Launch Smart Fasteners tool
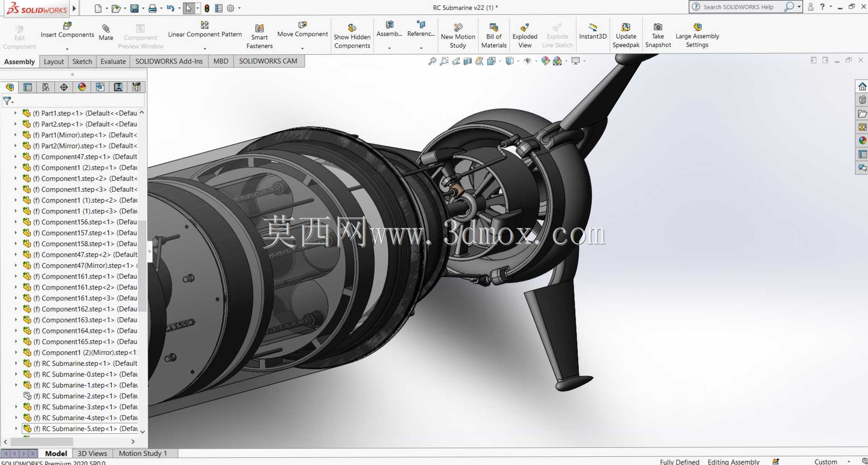The width and height of the screenshot is (868, 465). [259, 36]
